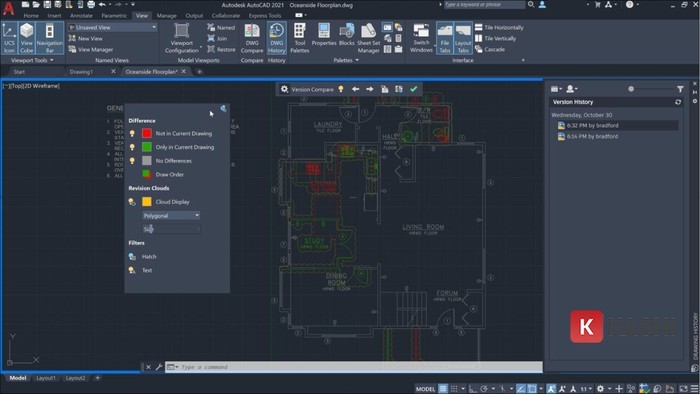The height and width of the screenshot is (394, 700).
Task: Open Tool Palettes
Action: 300,38
